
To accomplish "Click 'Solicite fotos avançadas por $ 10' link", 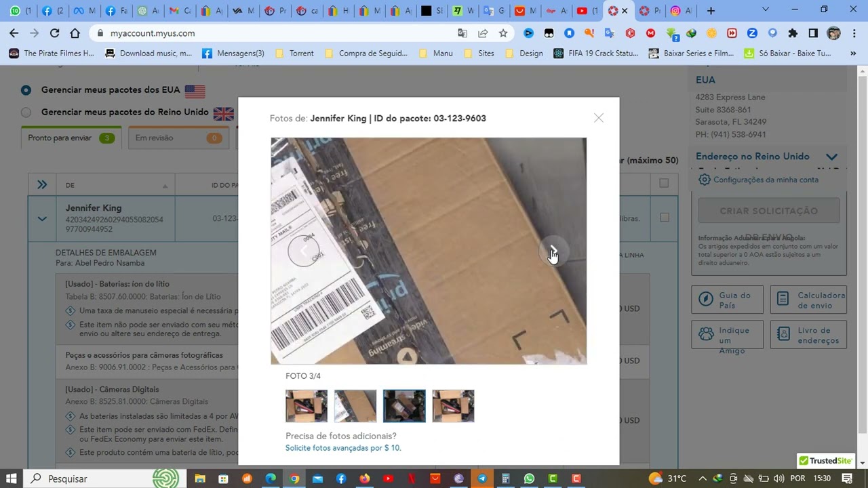I will [x=343, y=448].
